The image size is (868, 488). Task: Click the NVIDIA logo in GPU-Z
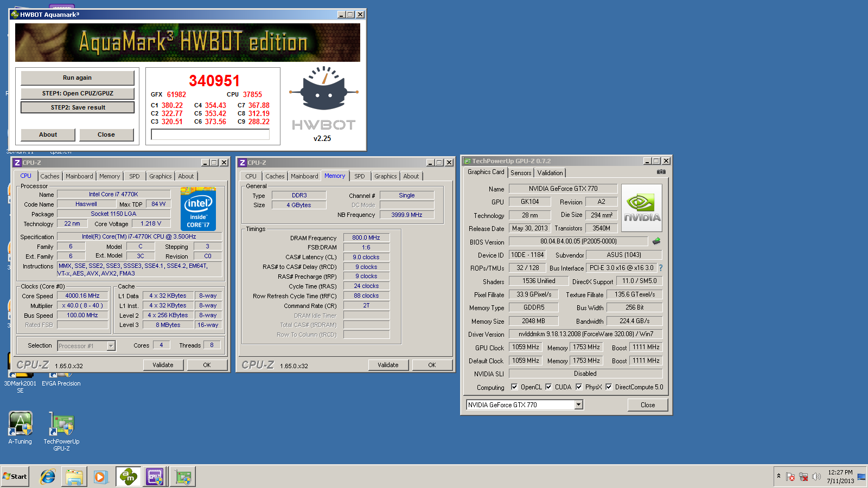pyautogui.click(x=642, y=208)
